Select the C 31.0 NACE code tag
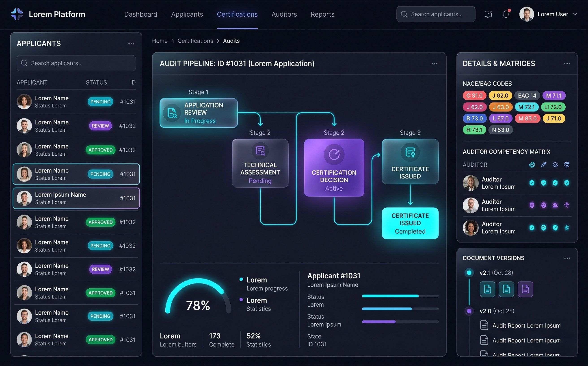Screen dimensions: 588x366 click(x=474, y=96)
